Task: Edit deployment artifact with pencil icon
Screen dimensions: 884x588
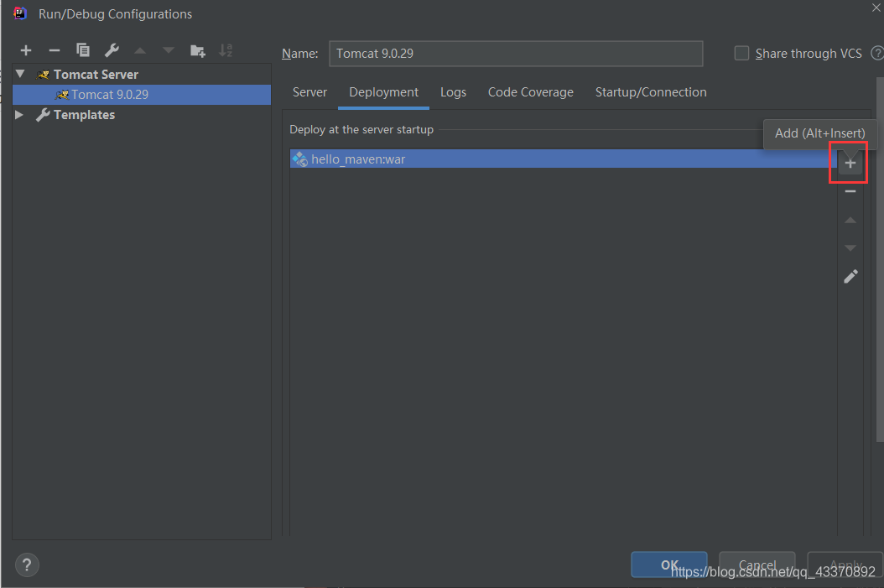Action: (850, 276)
